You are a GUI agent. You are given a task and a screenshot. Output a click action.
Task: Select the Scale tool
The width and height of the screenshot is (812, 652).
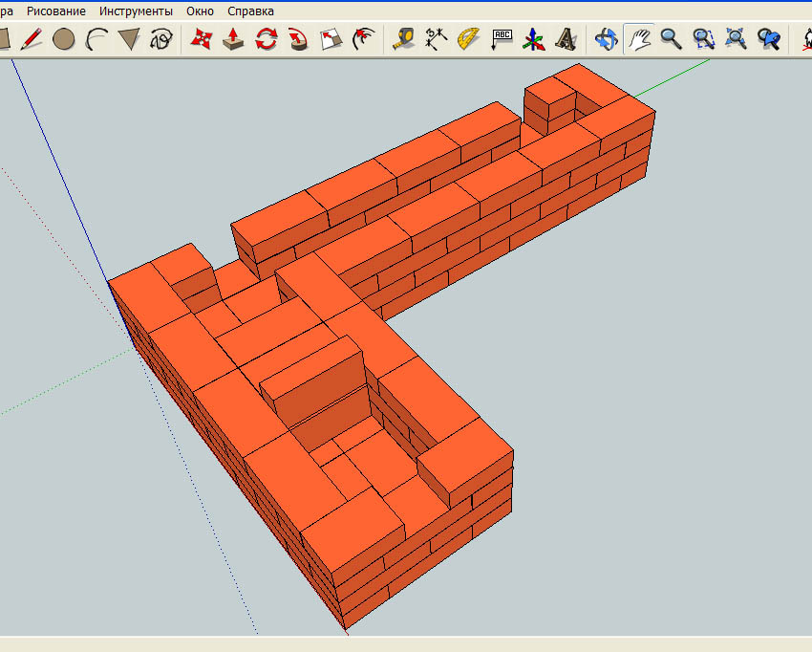click(x=331, y=39)
